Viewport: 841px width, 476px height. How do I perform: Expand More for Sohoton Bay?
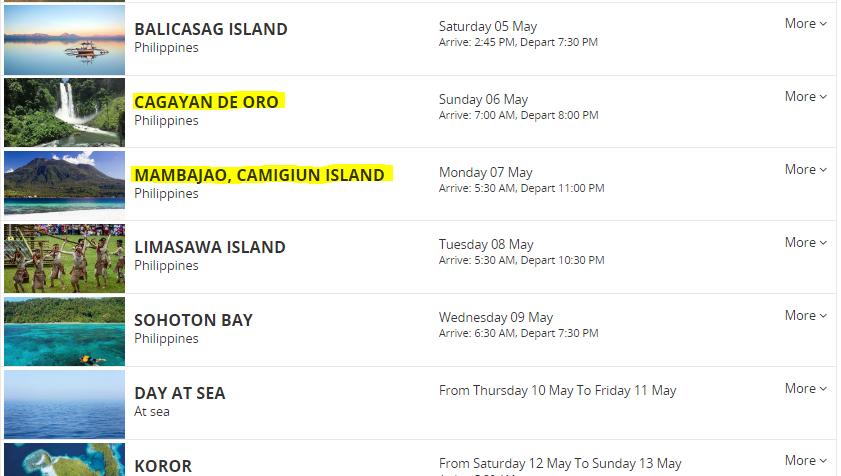[x=806, y=316]
